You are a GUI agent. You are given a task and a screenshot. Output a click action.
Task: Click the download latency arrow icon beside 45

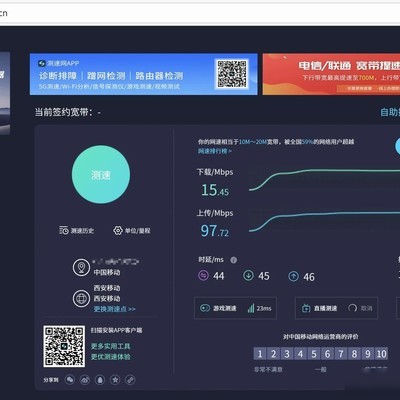pyautogui.click(x=248, y=276)
